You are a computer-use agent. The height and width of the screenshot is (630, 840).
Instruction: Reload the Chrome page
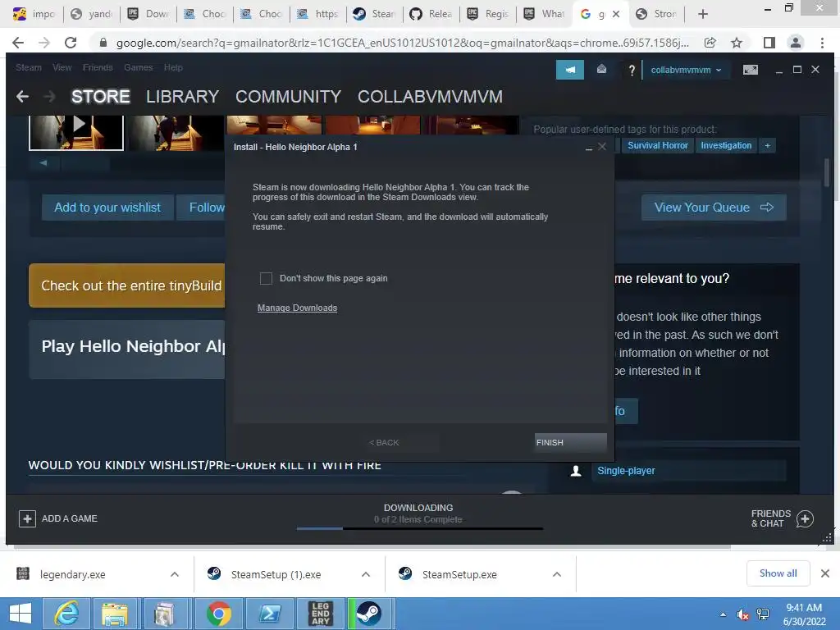71,43
